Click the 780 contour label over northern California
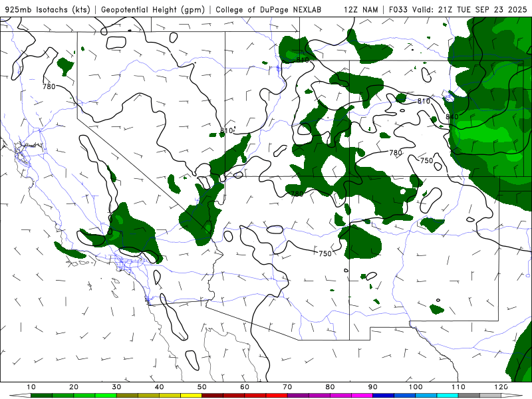This screenshot has width=532, height=399. [x=49, y=86]
